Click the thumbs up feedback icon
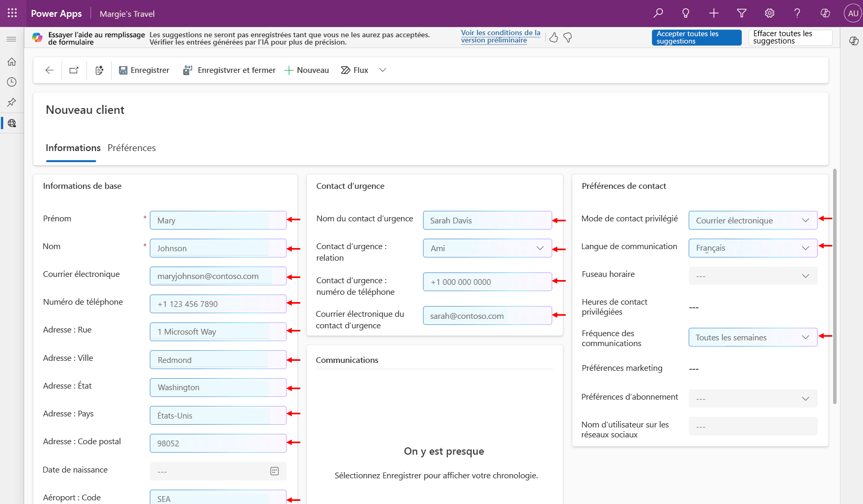The height and width of the screenshot is (504, 863). tap(553, 37)
